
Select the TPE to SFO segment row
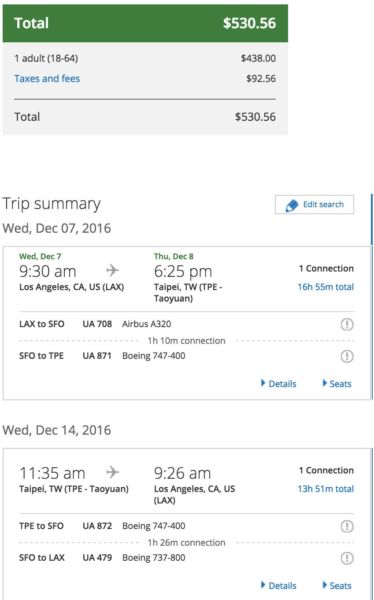186,526
